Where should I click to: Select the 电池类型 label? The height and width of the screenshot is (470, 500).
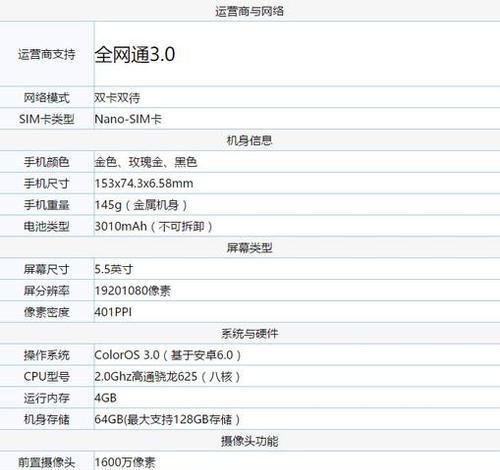pyautogui.click(x=47, y=226)
